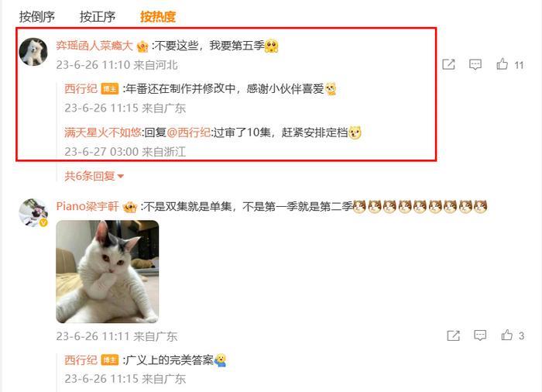542x392 pixels.
Task: Click share icon on Piano梁宇軒 comment
Action: (x=453, y=335)
